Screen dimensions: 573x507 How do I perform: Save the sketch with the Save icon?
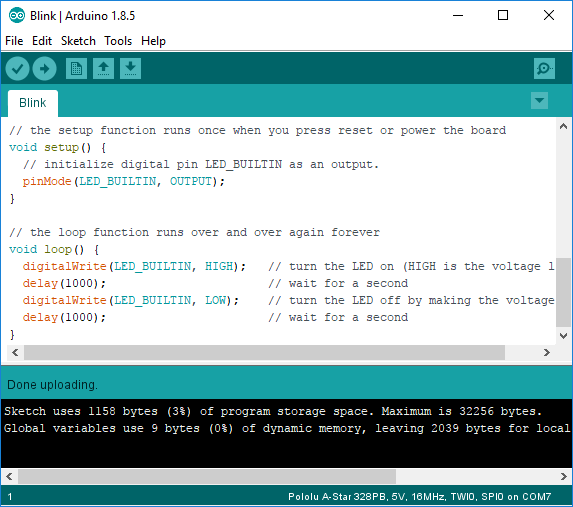(x=130, y=68)
